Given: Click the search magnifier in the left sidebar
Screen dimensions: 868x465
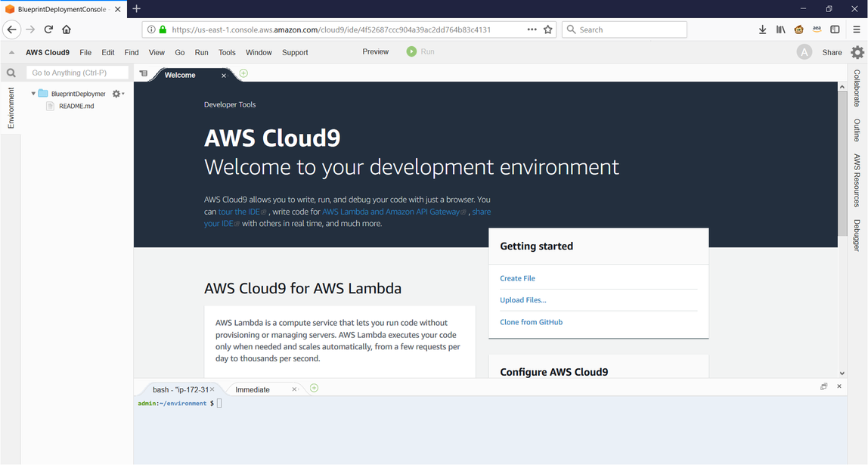Looking at the screenshot, I should click(x=11, y=73).
